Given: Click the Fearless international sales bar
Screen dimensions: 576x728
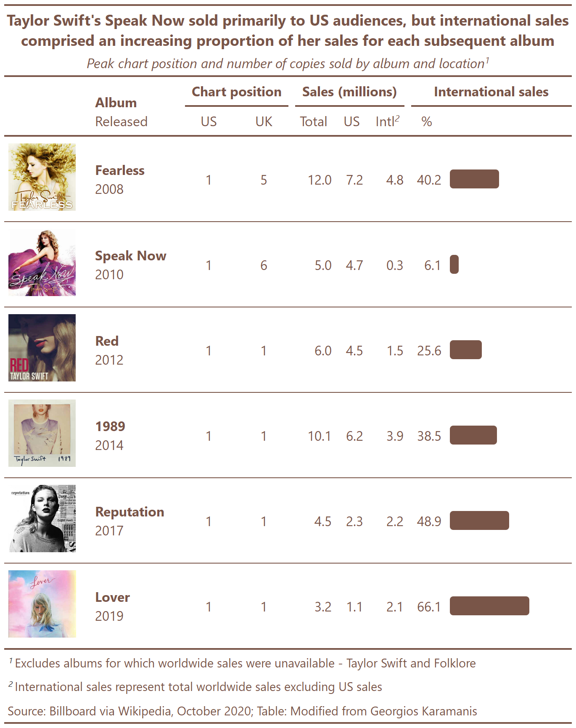Looking at the screenshot, I should pyautogui.click(x=474, y=179).
